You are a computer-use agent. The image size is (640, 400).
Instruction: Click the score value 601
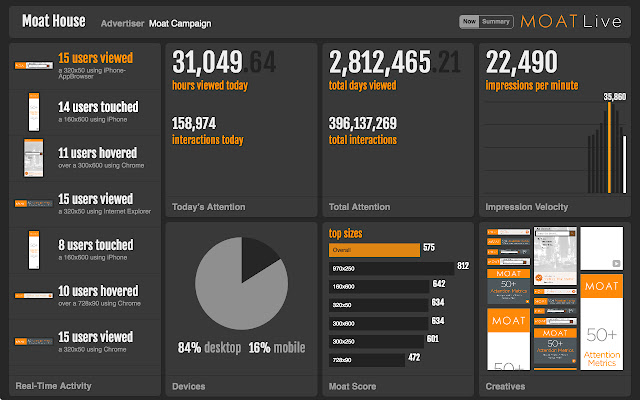tap(433, 339)
